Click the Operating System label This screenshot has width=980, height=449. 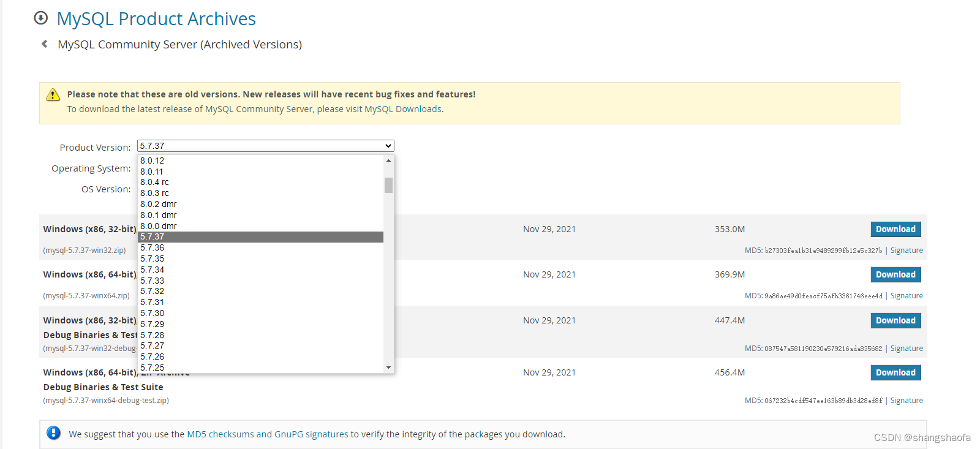(x=91, y=168)
